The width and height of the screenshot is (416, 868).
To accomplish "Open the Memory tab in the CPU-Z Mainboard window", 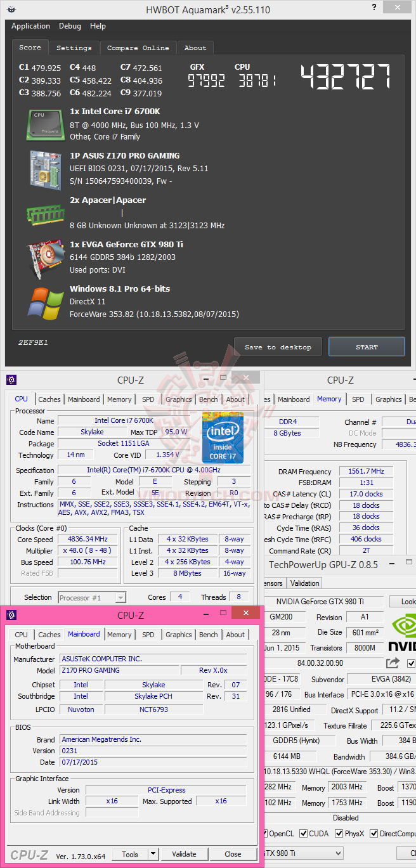I will click(119, 635).
